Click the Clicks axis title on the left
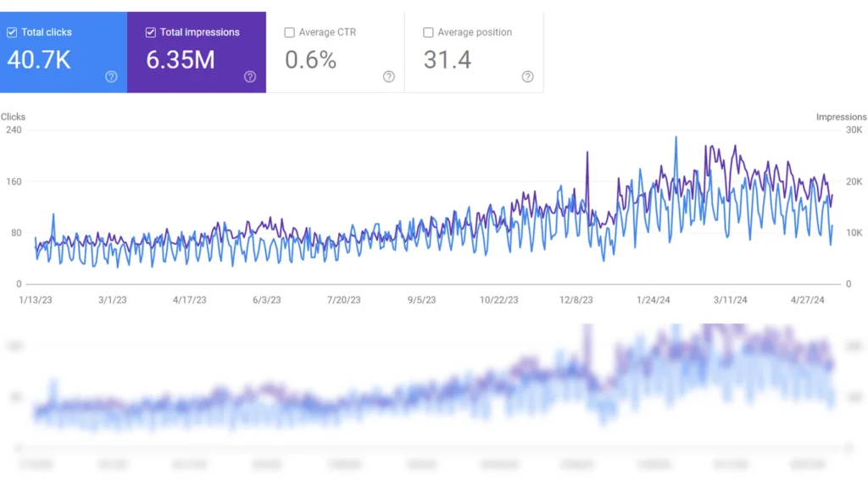Viewport: 868px width, 488px height. [13, 117]
